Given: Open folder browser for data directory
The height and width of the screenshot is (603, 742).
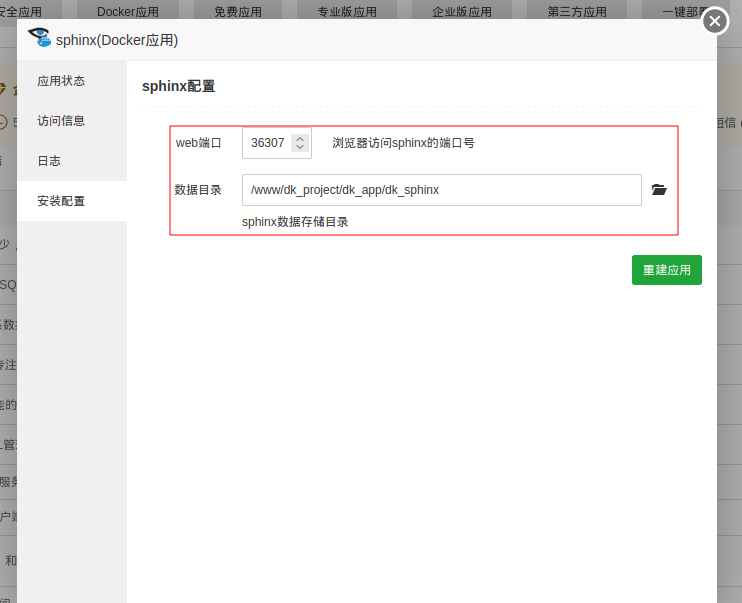Looking at the screenshot, I should coord(659,190).
